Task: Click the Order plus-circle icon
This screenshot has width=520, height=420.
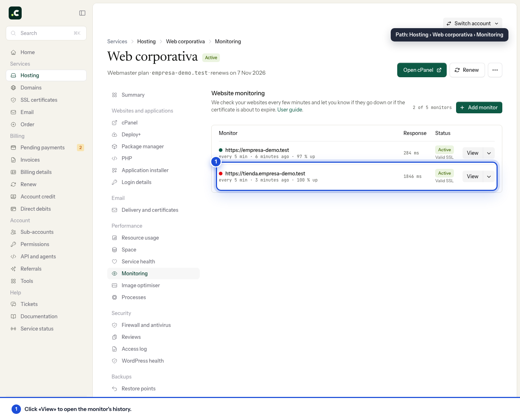Action: (13, 124)
